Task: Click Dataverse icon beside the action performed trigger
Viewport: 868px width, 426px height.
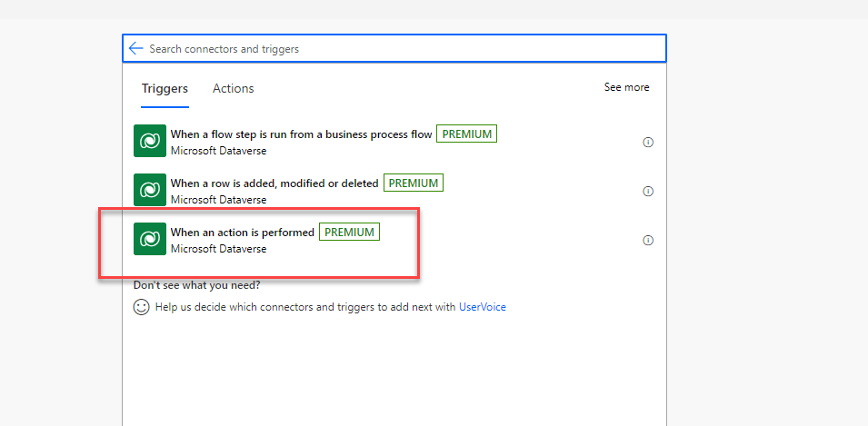Action: pyautogui.click(x=149, y=239)
